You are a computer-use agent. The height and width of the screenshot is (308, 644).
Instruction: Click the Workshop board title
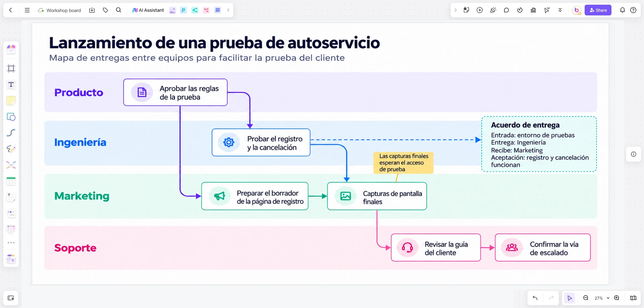click(64, 10)
